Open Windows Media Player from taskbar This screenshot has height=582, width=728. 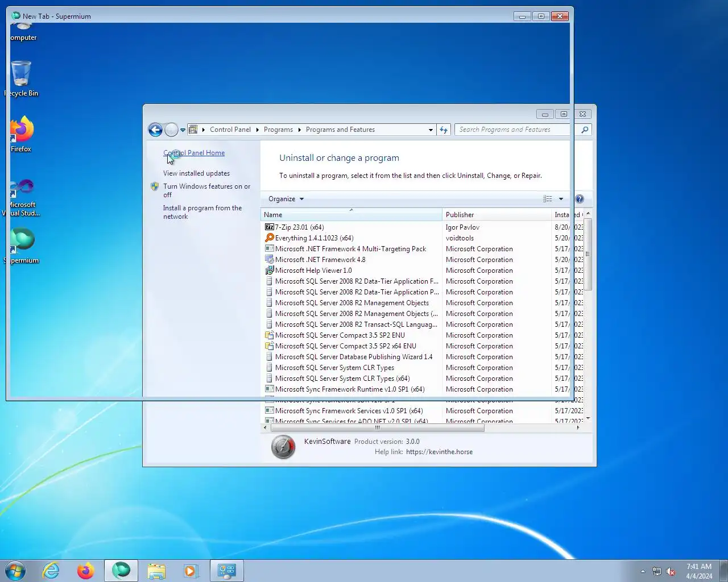point(191,571)
